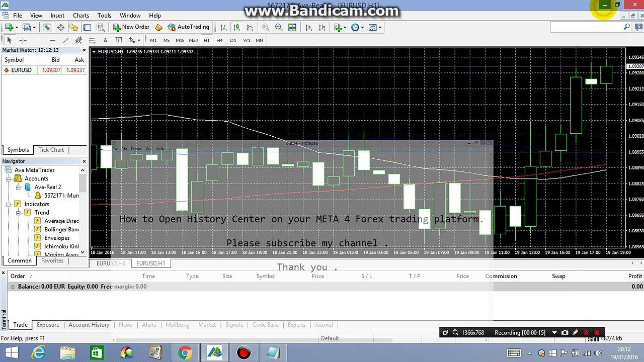The height and width of the screenshot is (362, 644).
Task: Switch timeframe to MN
Action: click(259, 40)
